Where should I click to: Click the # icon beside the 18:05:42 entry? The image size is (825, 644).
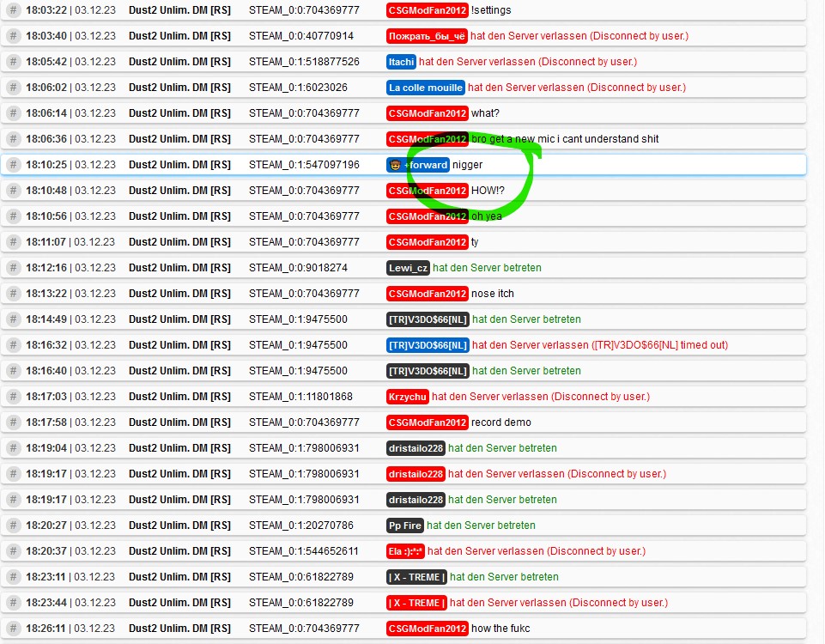13,62
